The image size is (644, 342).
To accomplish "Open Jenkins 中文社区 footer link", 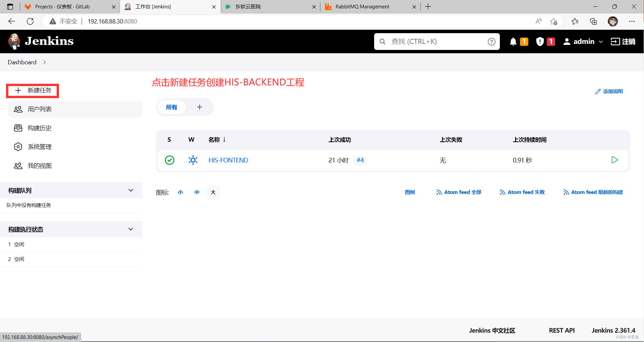I will [x=492, y=331].
